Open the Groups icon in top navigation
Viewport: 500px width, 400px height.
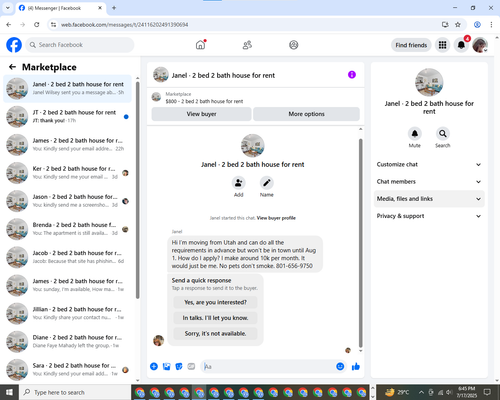pos(294,45)
